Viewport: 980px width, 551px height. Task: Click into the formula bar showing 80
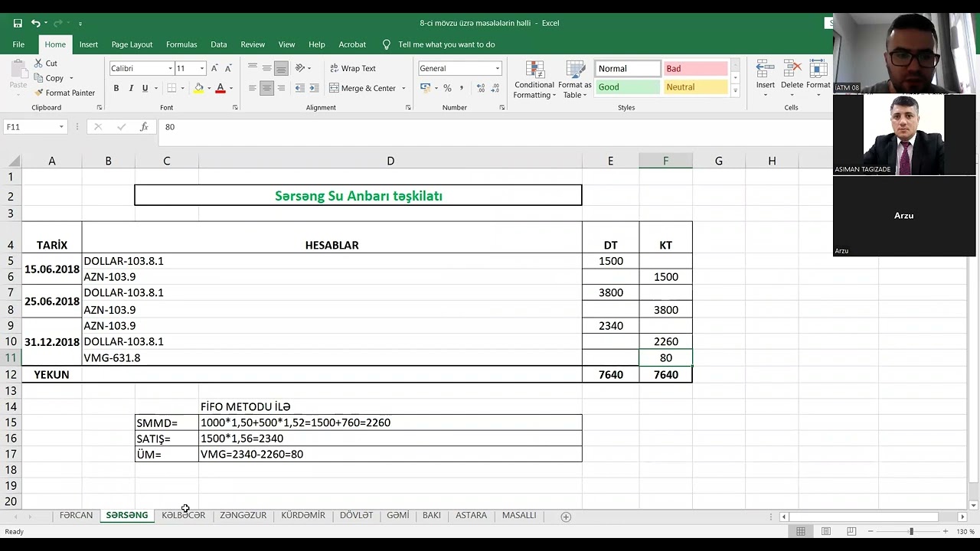(x=495, y=127)
